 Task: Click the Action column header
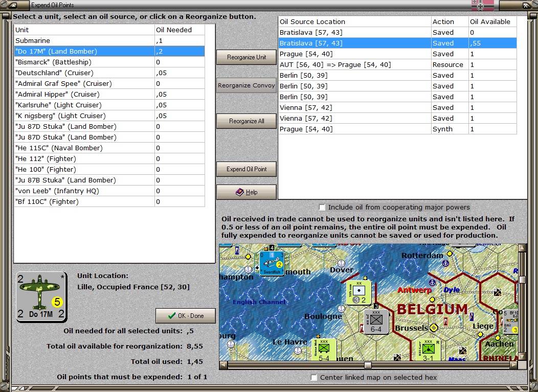tap(450, 21)
